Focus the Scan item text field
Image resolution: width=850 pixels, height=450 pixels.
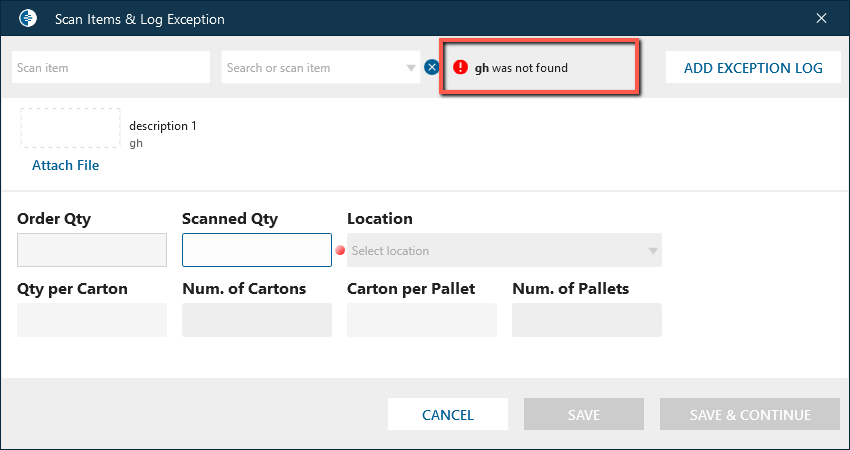point(111,68)
